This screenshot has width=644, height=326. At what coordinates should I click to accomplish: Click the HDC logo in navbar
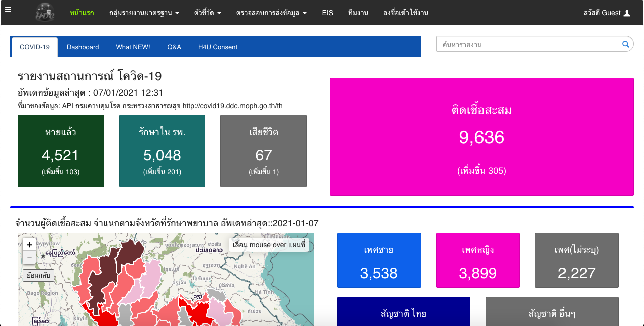coord(46,12)
